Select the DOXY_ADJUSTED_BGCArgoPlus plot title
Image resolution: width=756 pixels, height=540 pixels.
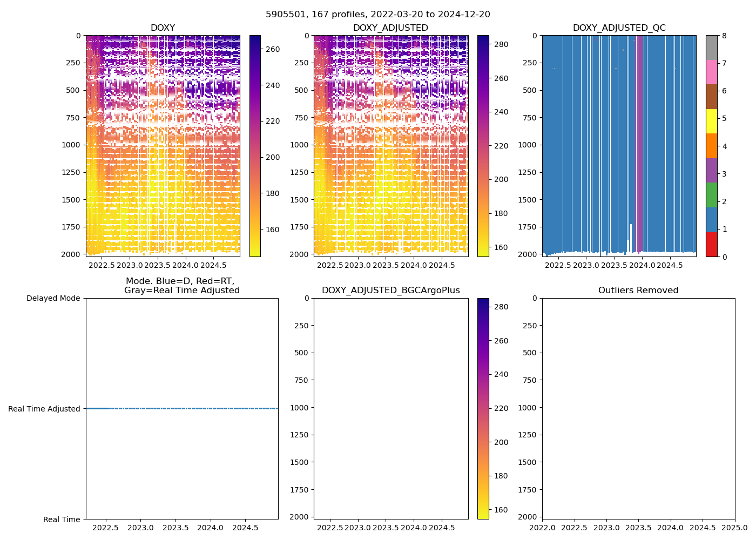pos(390,291)
